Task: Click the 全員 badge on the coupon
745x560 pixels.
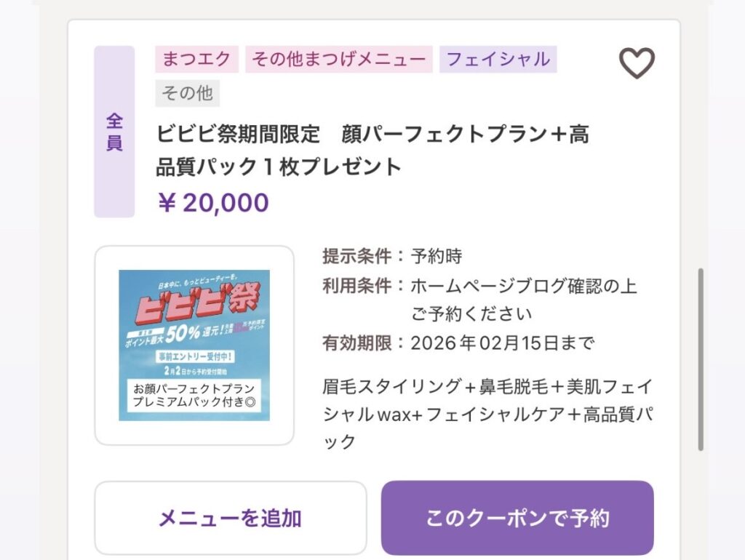Action: point(114,132)
